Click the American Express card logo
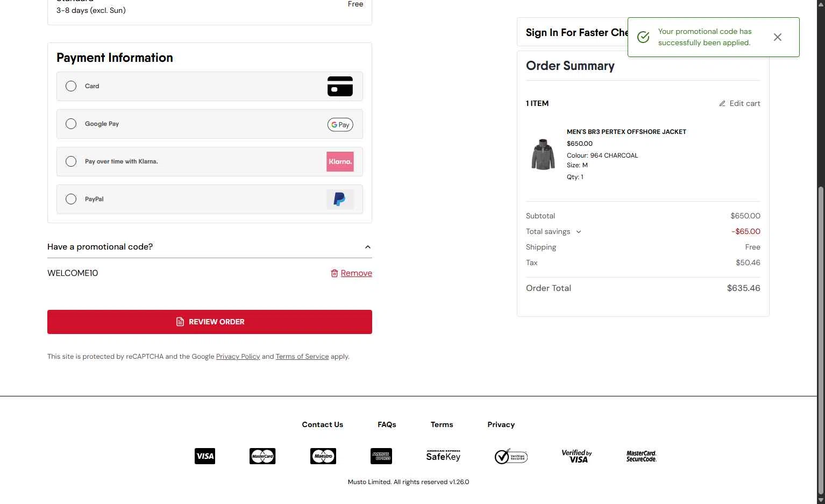The width and height of the screenshot is (825, 504). tap(381, 456)
